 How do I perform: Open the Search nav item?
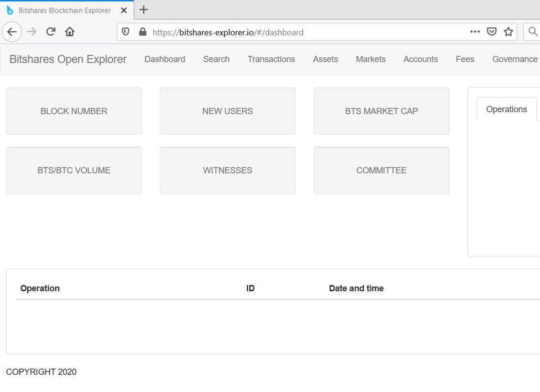(216, 59)
